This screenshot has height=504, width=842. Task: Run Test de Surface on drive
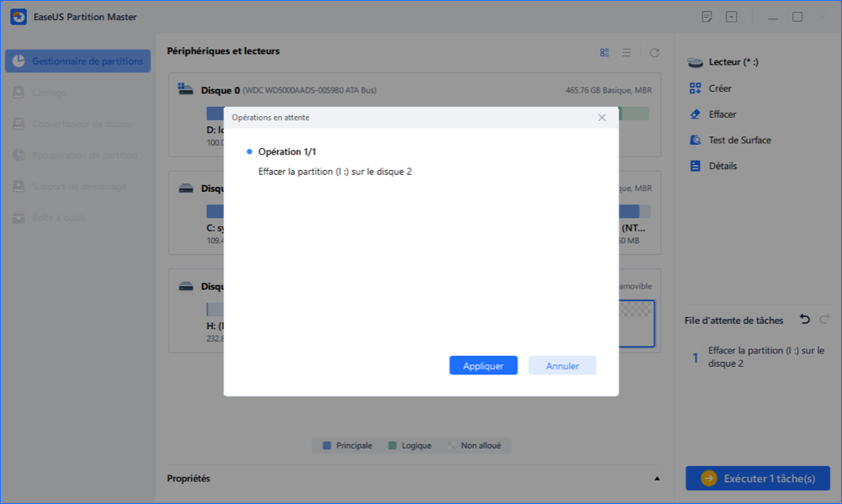tap(695, 141)
